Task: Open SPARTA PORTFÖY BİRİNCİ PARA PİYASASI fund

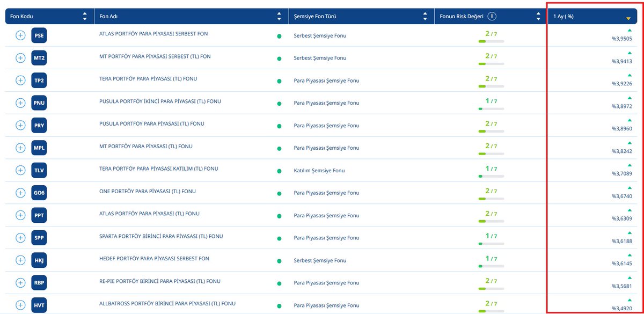Action: click(x=161, y=236)
